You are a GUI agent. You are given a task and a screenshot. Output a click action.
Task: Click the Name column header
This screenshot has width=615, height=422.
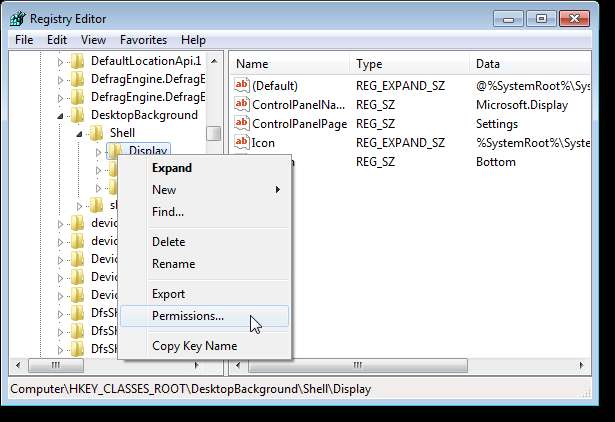coord(291,64)
